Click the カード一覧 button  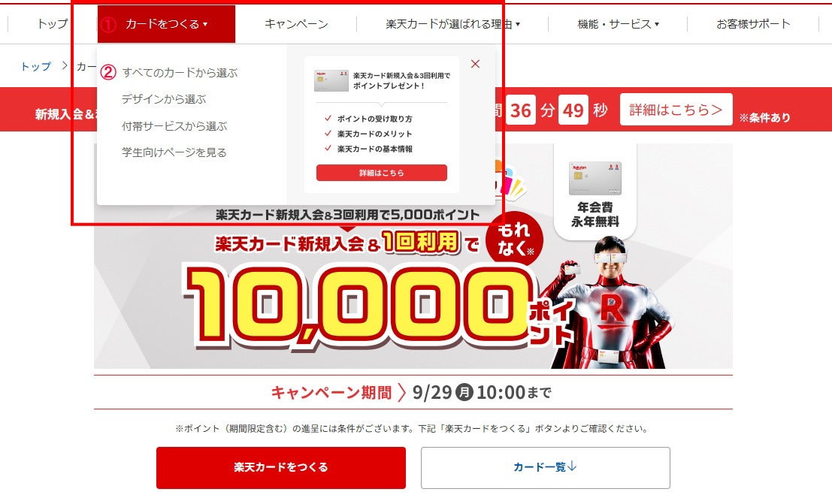coord(546,467)
